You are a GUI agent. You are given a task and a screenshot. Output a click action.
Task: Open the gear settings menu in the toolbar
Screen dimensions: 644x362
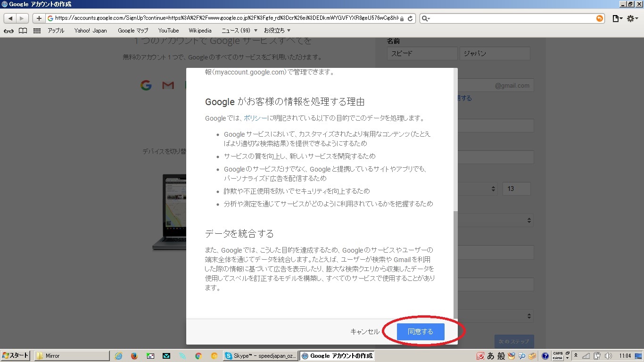(632, 18)
